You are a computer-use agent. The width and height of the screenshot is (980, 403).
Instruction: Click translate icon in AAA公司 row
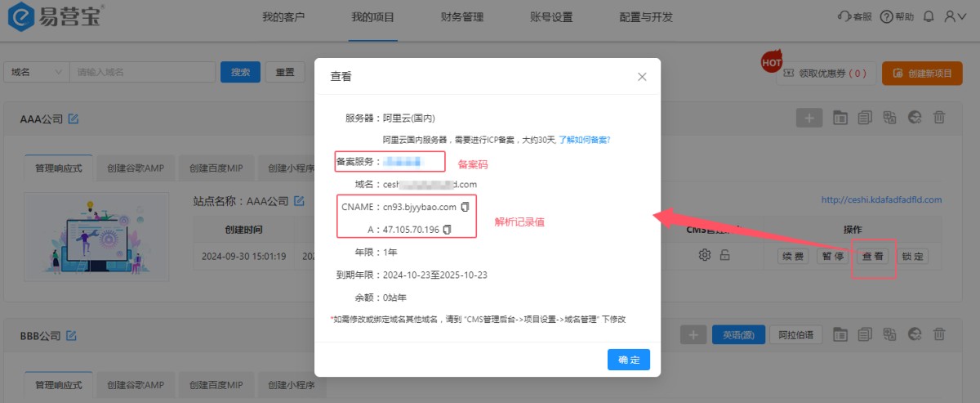890,118
